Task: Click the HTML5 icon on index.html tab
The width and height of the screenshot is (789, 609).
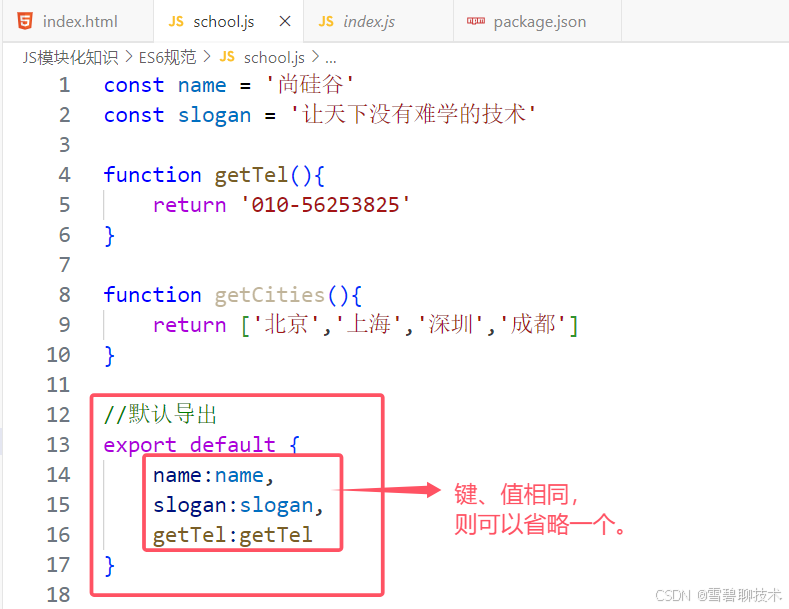Action: [25, 21]
